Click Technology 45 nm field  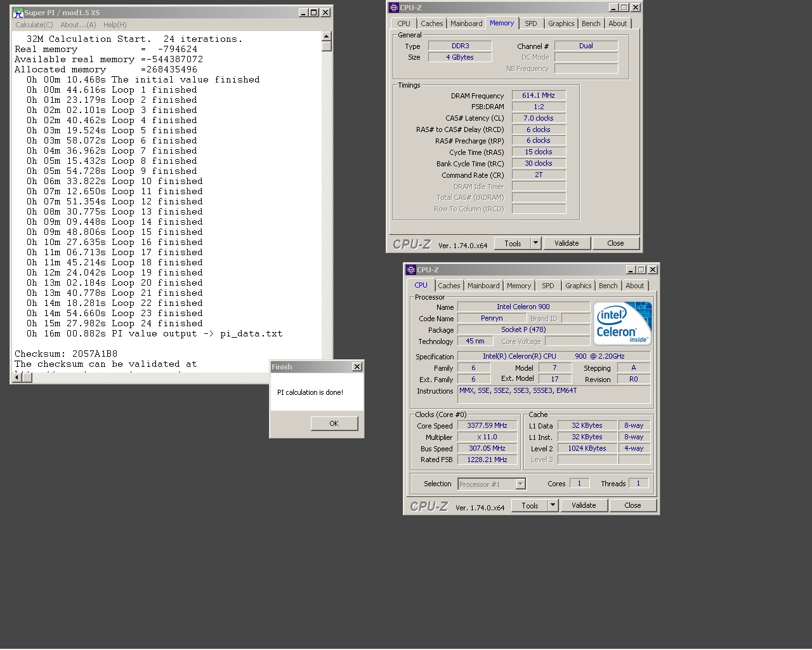click(x=475, y=341)
